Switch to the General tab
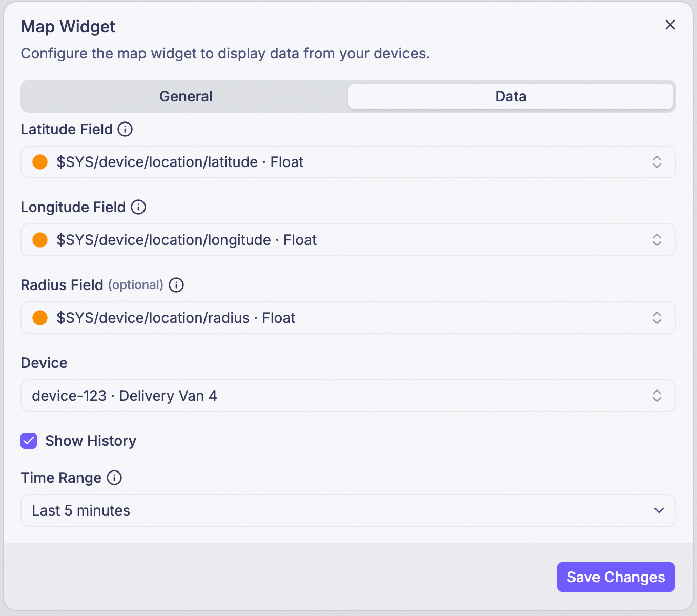This screenshot has width=697, height=616. click(x=186, y=96)
